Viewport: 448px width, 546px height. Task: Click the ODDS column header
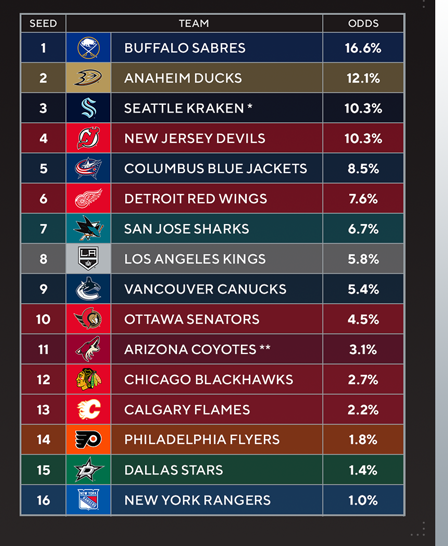363,23
